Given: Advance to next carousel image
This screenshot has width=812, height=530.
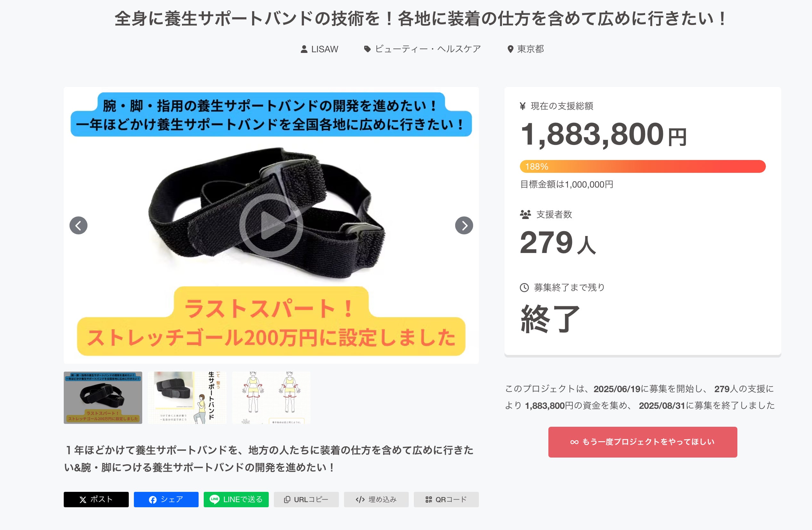Looking at the screenshot, I should [464, 225].
